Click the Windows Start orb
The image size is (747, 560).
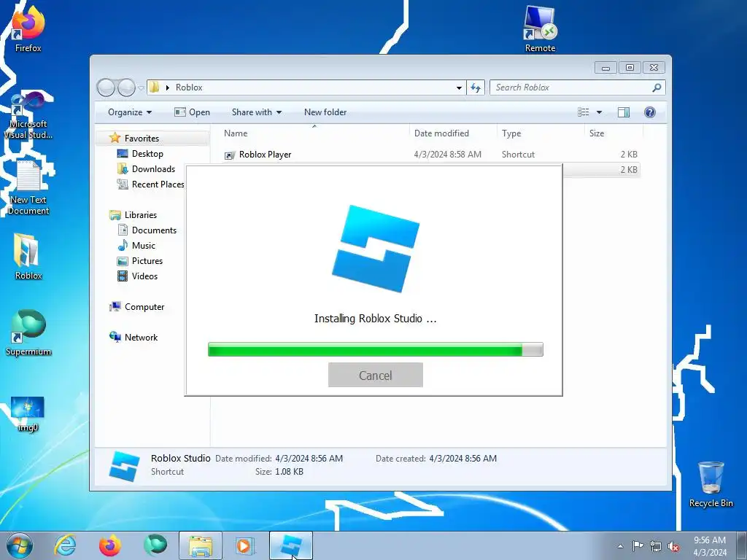19,545
